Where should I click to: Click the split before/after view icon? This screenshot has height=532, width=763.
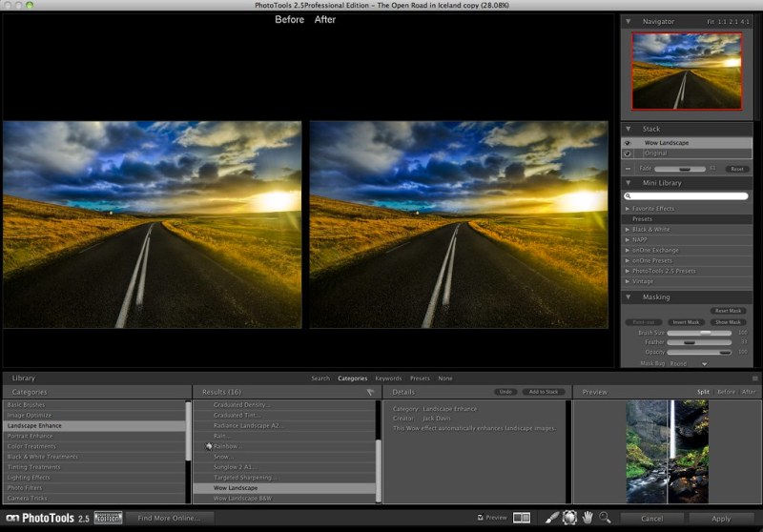pos(522,518)
